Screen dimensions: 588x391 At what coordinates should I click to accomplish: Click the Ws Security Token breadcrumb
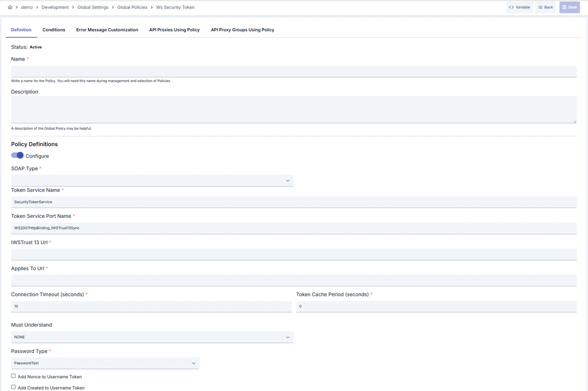click(175, 7)
